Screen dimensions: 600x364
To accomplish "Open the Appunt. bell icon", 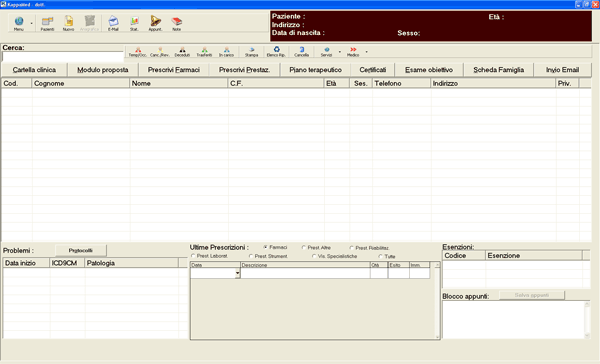I will click(155, 23).
